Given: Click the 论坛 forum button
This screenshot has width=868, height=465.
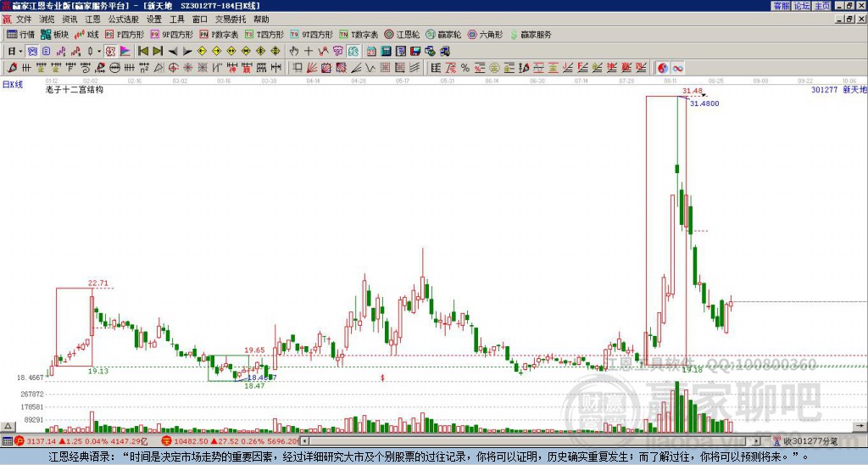Looking at the screenshot, I should [801, 6].
